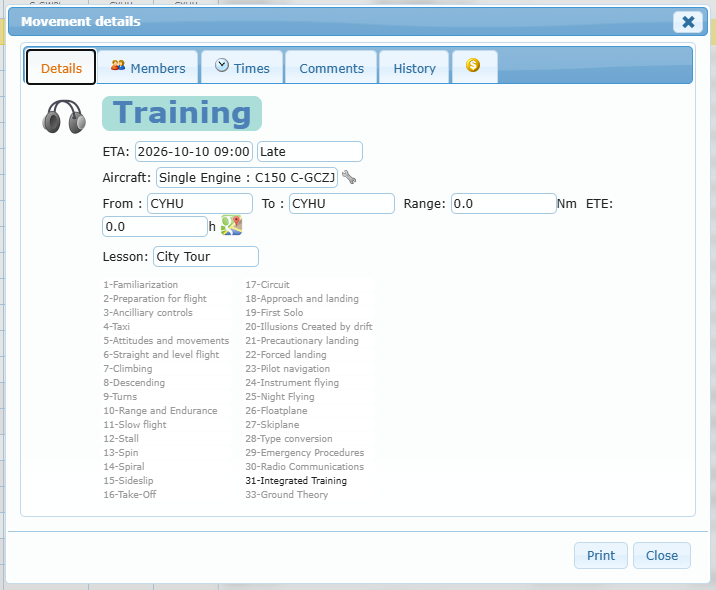Select 20-Illusions Created by drift exercise
Screen dimensions: 716x590
309,327
